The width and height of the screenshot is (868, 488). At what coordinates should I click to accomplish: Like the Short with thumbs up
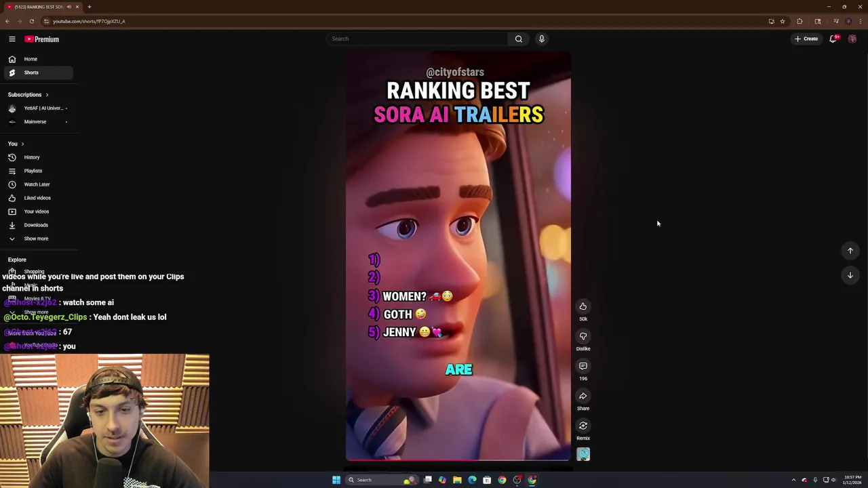tap(583, 306)
